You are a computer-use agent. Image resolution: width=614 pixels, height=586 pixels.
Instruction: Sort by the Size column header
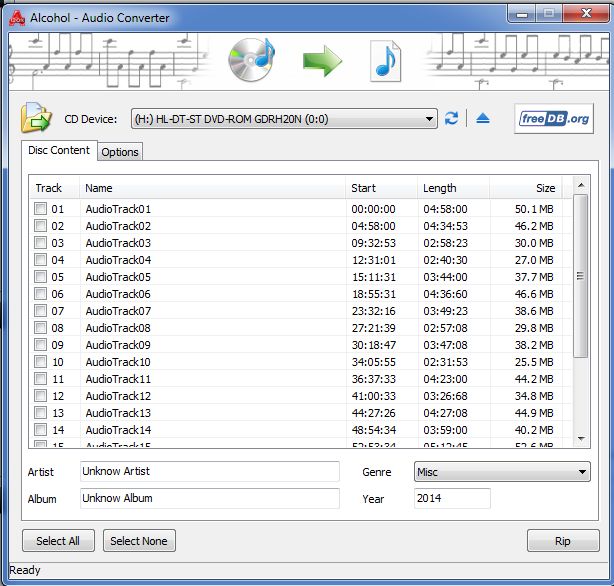pyautogui.click(x=526, y=188)
